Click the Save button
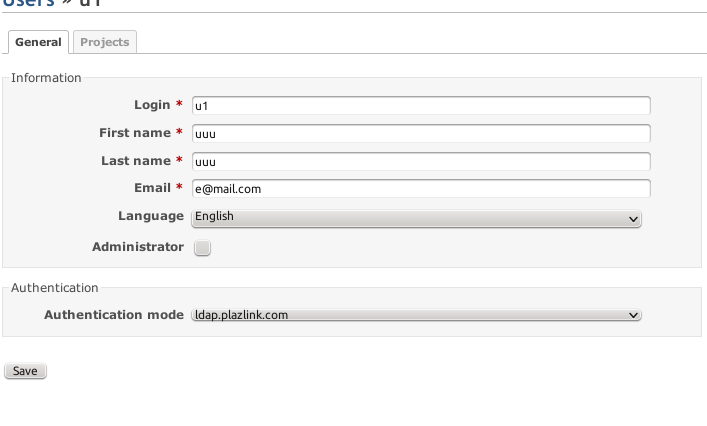 tap(25, 371)
